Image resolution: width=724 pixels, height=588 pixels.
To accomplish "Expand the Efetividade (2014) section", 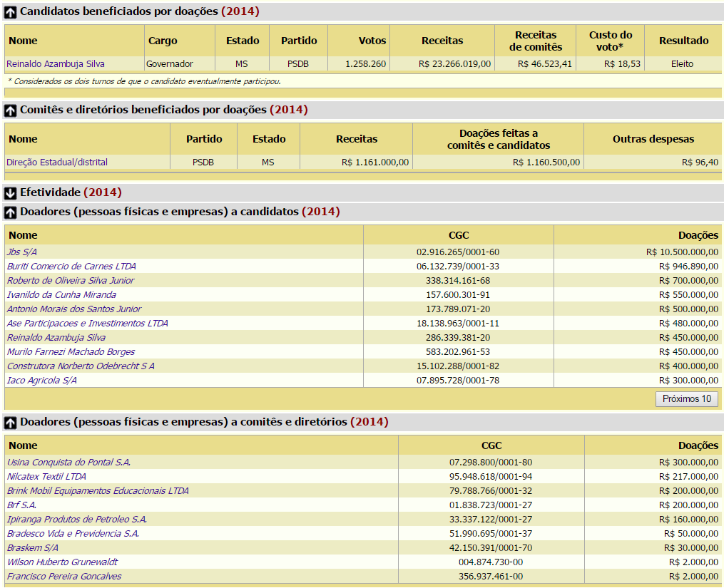I will tap(10, 193).
